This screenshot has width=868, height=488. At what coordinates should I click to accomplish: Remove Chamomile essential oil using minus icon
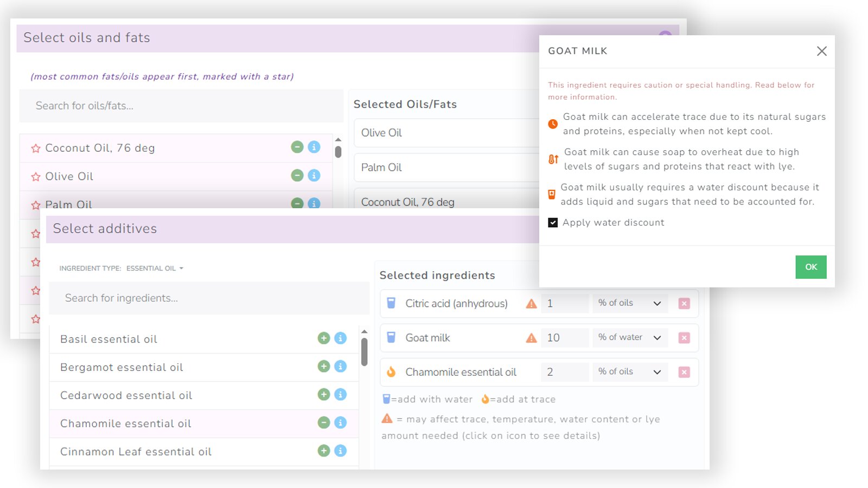[324, 423]
